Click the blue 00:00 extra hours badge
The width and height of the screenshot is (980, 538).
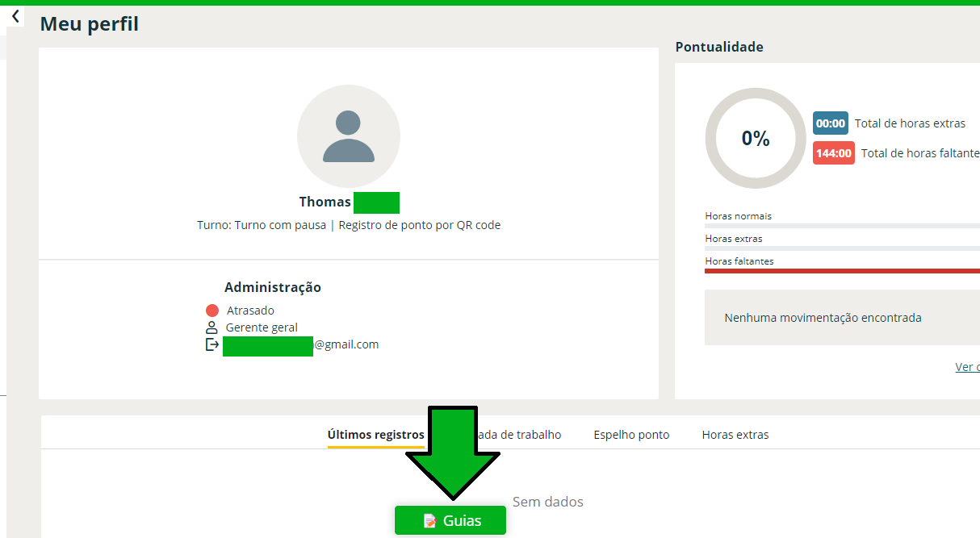(830, 123)
